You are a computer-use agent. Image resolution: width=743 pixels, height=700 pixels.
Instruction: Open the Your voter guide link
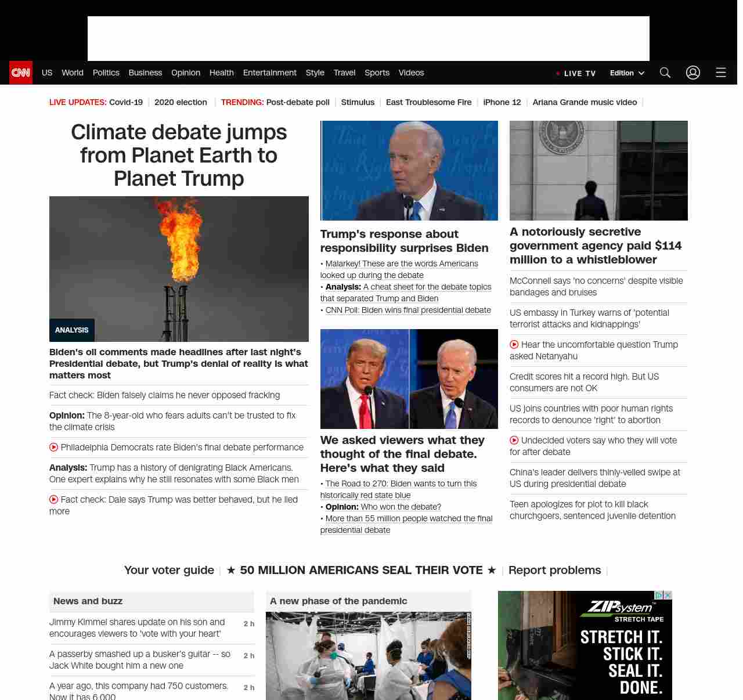pos(169,570)
